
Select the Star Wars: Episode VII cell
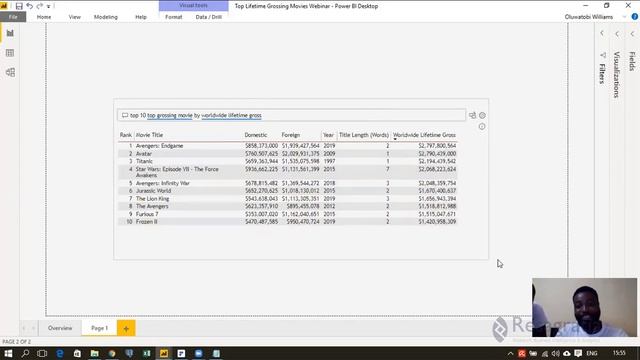tap(177, 172)
